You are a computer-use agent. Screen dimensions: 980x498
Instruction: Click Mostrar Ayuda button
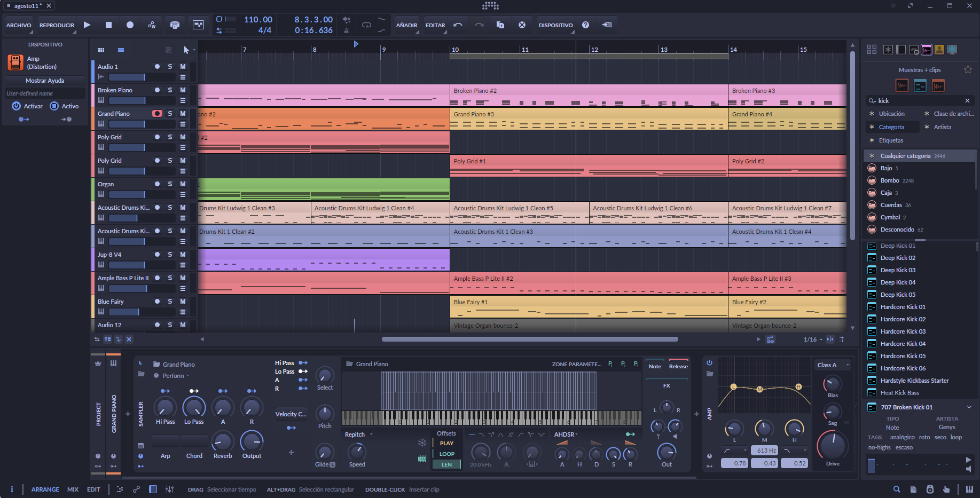(x=45, y=81)
